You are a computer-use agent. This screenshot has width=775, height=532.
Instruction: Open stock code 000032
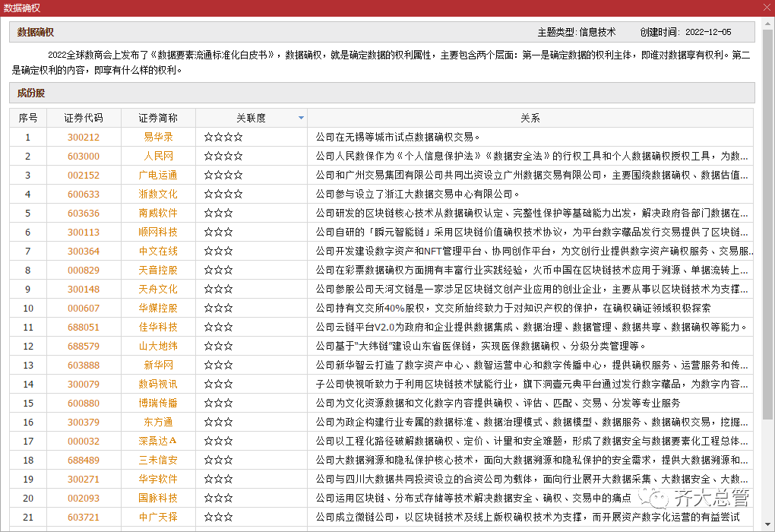84,441
